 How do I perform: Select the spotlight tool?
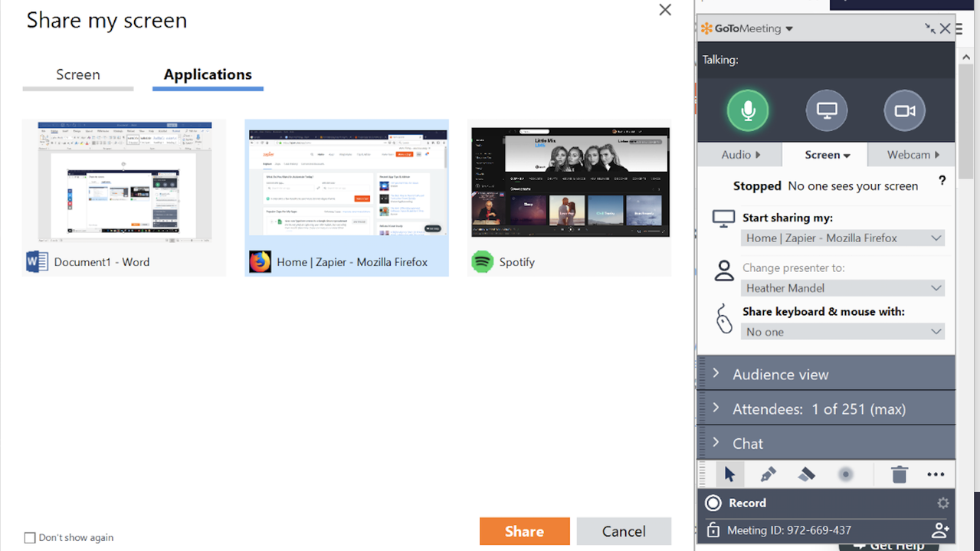pos(845,474)
